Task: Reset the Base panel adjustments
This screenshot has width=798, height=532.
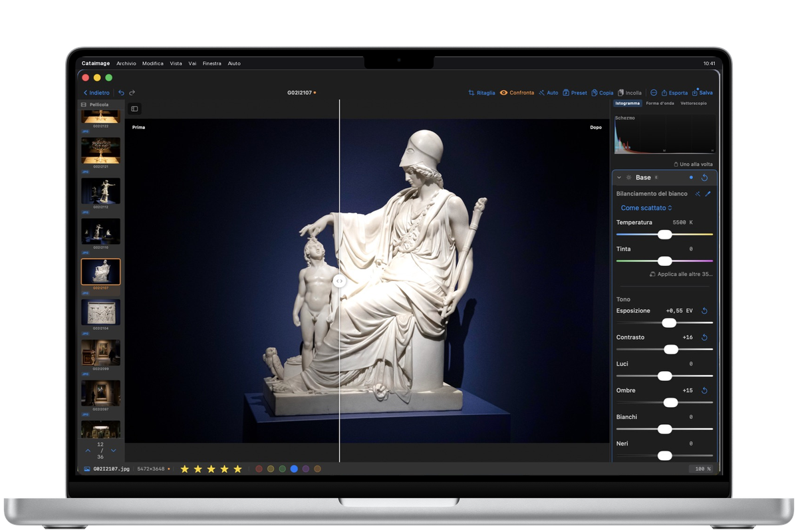Action: coord(704,178)
